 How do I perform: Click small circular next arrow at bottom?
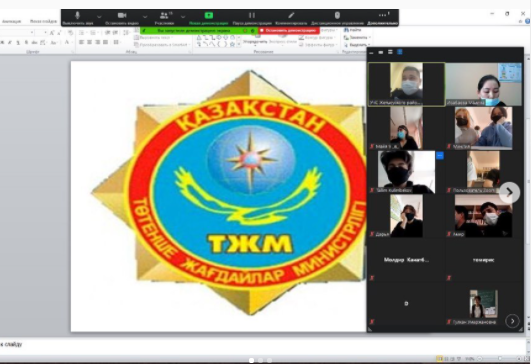(512, 321)
